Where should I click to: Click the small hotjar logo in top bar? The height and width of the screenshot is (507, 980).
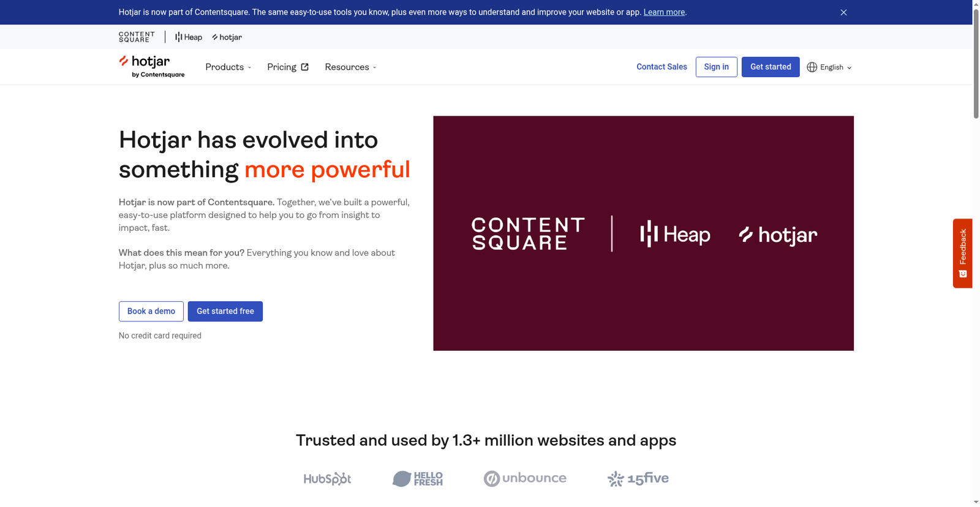227,37
